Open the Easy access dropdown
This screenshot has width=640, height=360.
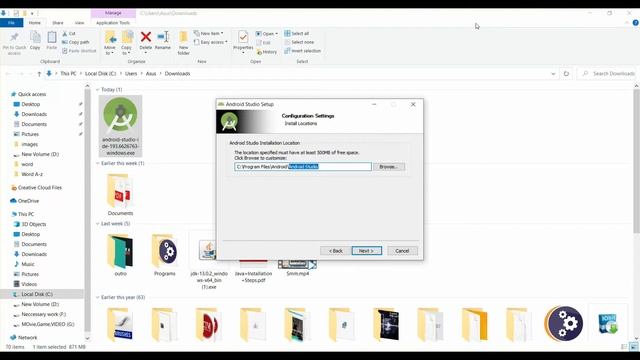[211, 42]
